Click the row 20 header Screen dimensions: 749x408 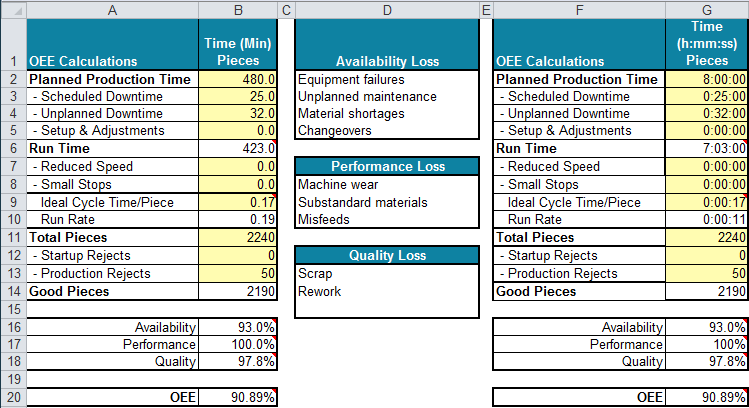pyautogui.click(x=11, y=398)
